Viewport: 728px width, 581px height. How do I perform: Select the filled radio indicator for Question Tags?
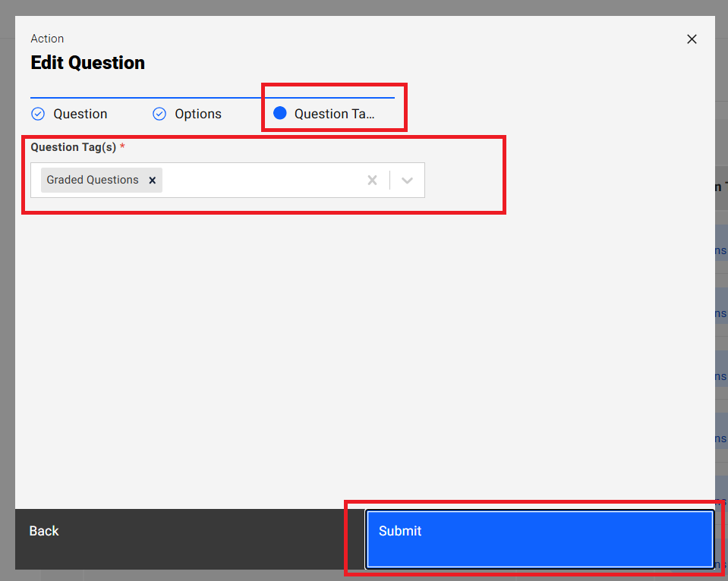click(x=280, y=112)
